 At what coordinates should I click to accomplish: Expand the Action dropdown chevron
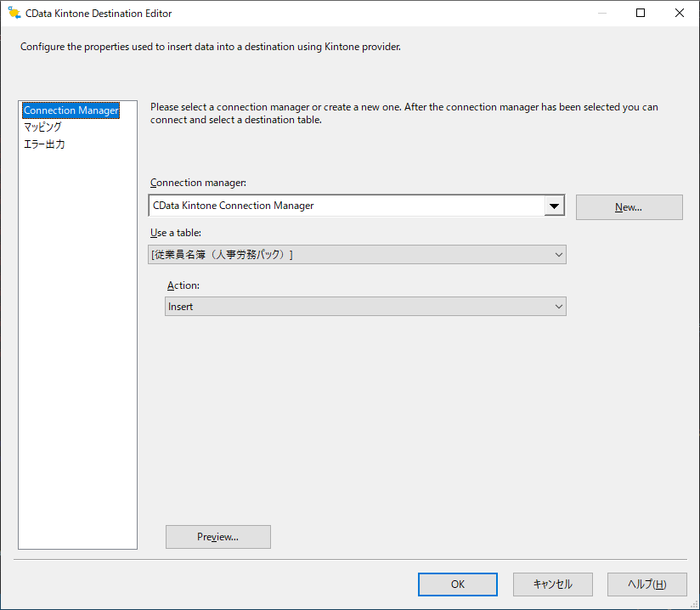click(x=558, y=307)
